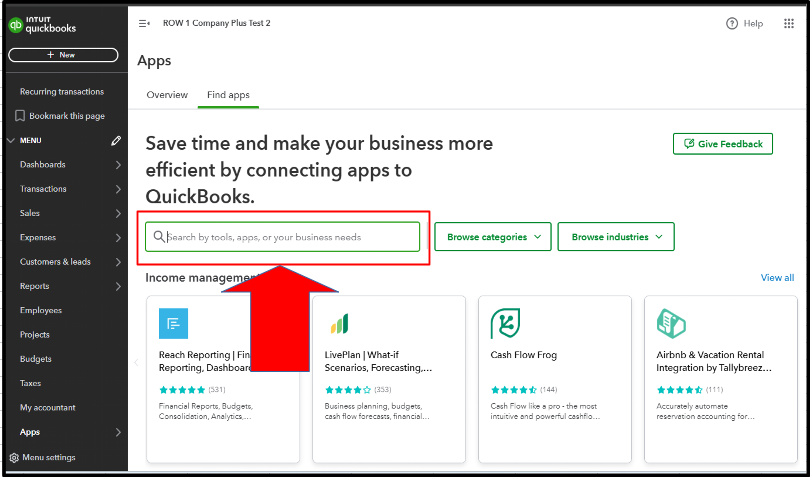The image size is (810, 477).
Task: Click the Airbnb Tallybreeze app icon
Action: coord(671,324)
